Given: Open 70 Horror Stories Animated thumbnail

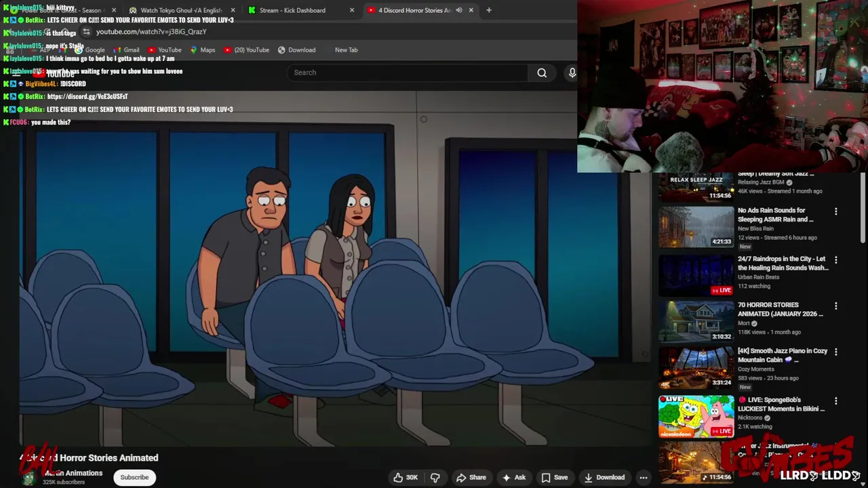Looking at the screenshot, I should coord(696,322).
